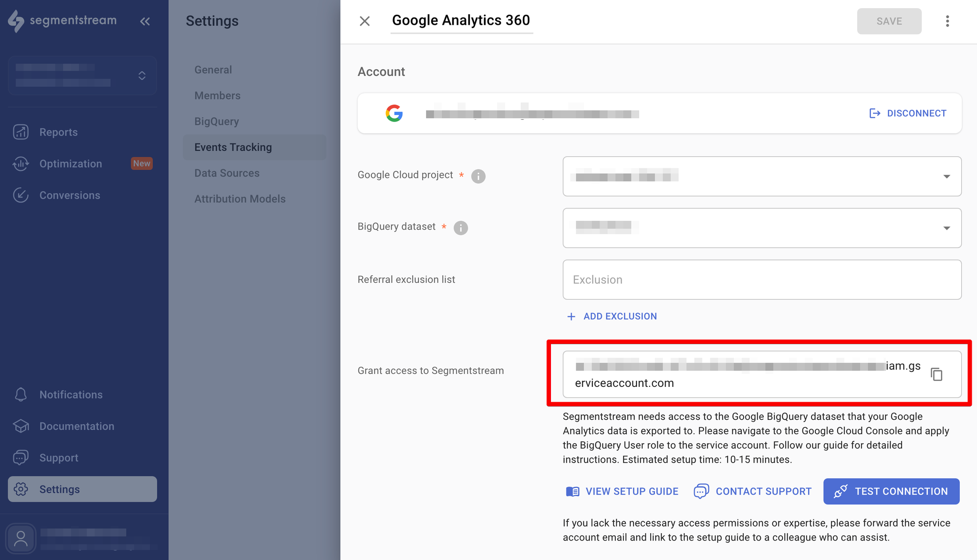
Task: Copy the service account email
Action: [937, 374]
